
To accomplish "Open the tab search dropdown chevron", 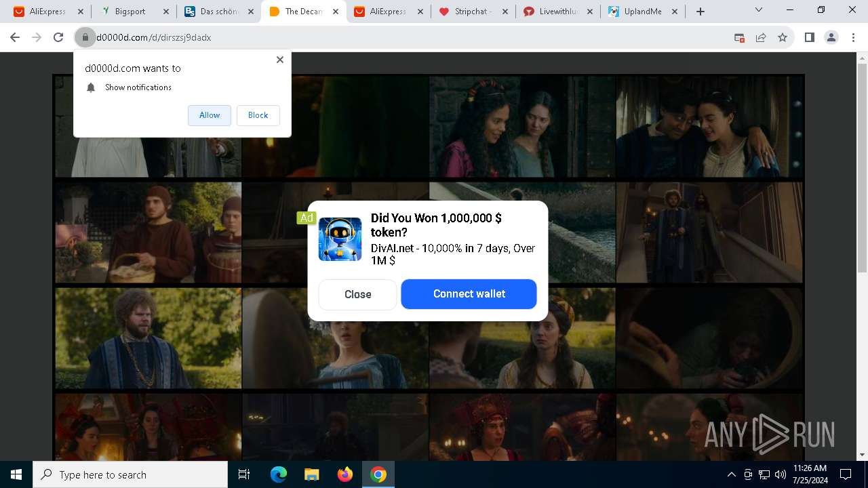I will (759, 10).
